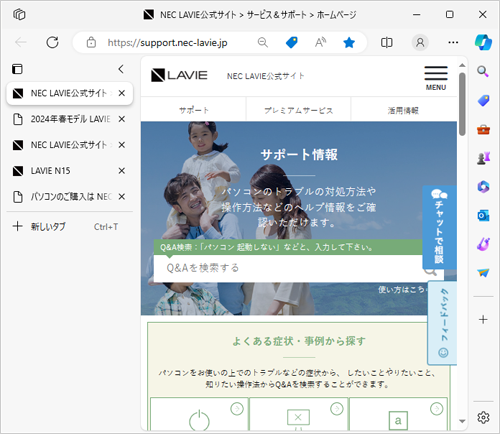This screenshot has width=500, height=434.
Task: Open the shopping price tag icon in address bar
Action: coord(292,42)
